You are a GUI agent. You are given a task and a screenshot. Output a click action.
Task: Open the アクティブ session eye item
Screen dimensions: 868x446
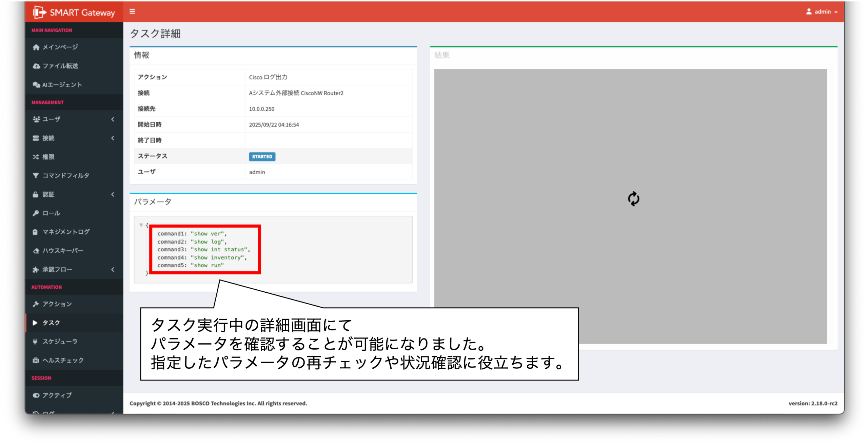click(57, 395)
